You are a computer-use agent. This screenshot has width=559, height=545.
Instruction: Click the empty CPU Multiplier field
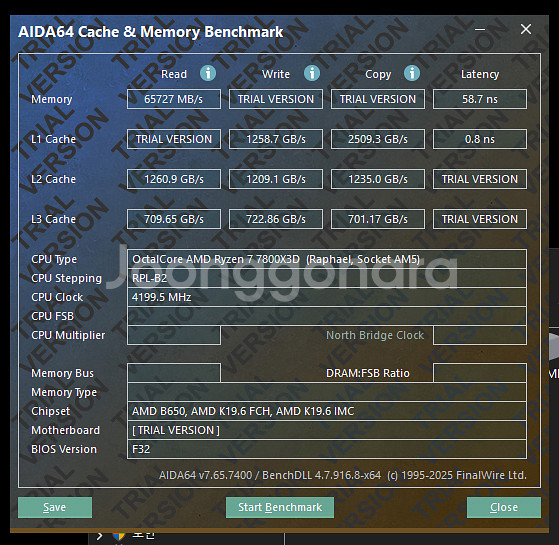pos(174,335)
